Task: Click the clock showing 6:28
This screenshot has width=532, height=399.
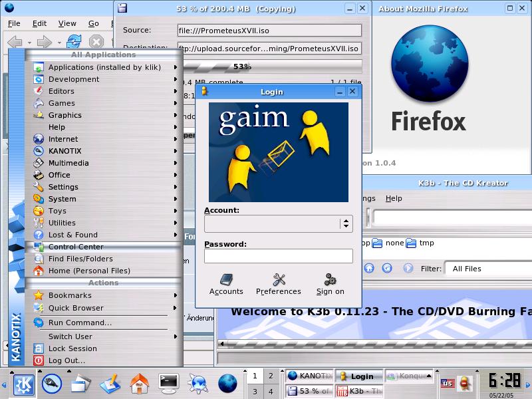Action: click(x=504, y=380)
